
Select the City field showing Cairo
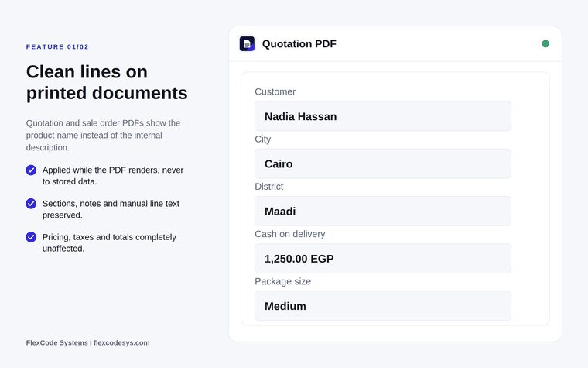coord(383,163)
